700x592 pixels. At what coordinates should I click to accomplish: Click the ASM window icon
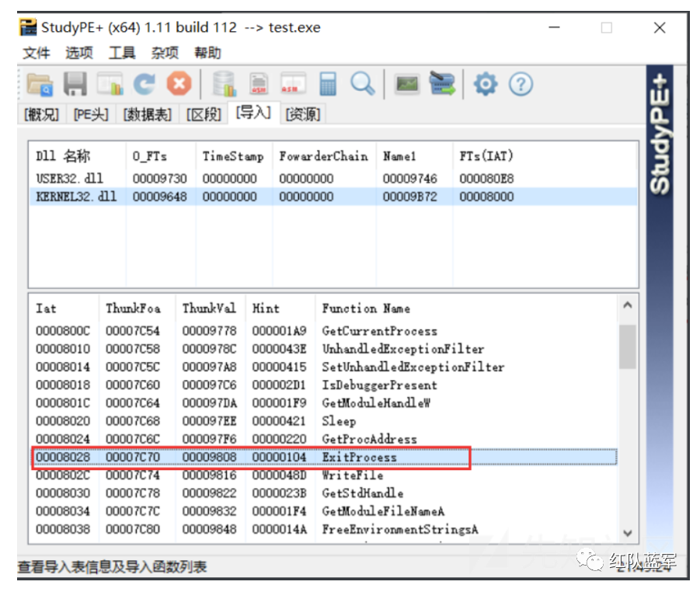tap(293, 84)
